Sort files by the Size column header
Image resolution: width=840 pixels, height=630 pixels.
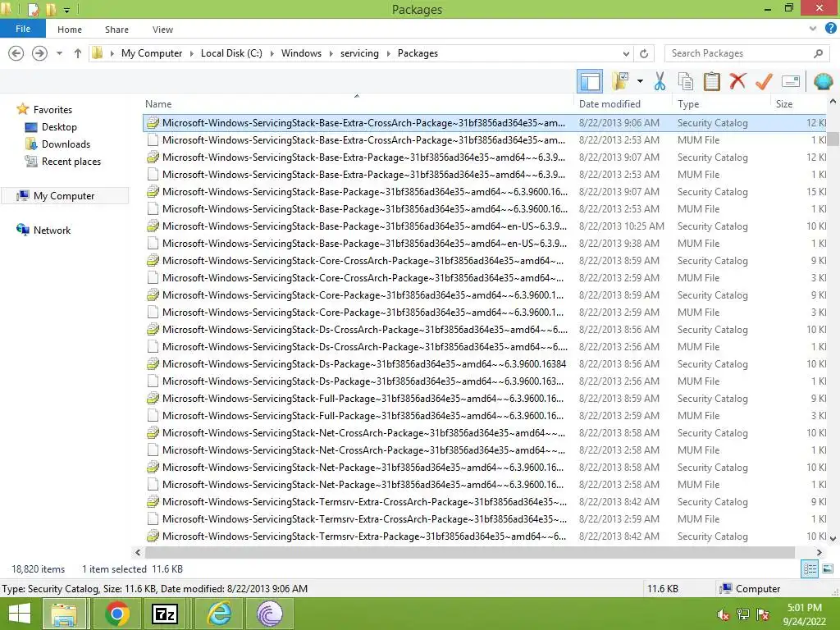pyautogui.click(x=799, y=104)
